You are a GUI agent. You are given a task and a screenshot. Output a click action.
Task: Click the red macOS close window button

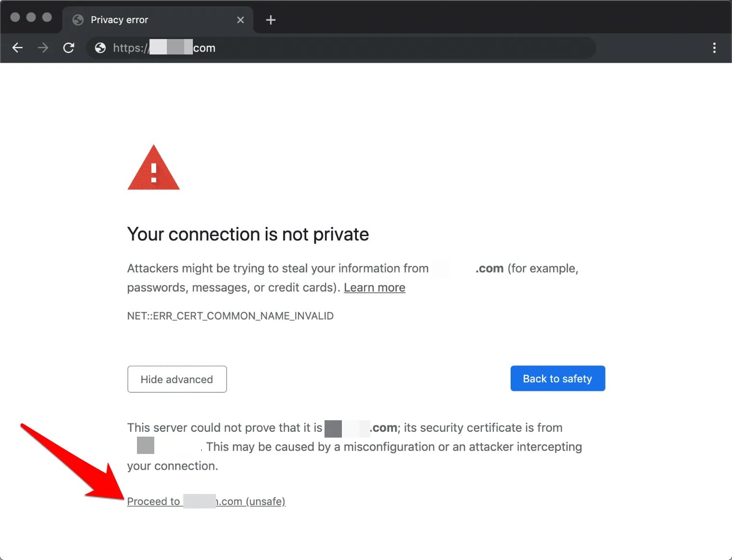click(15, 17)
